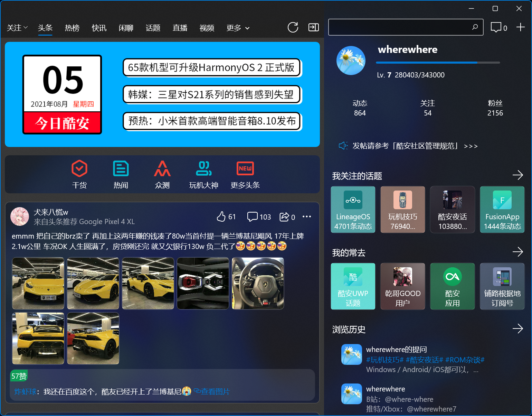Screen dimensions: 532x416
Task: Open the 今日酷安 date card
Action: (62, 94)
